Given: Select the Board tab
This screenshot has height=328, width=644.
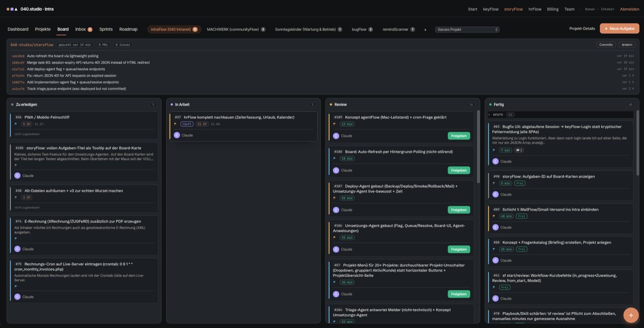Looking at the screenshot, I should point(63,29).
